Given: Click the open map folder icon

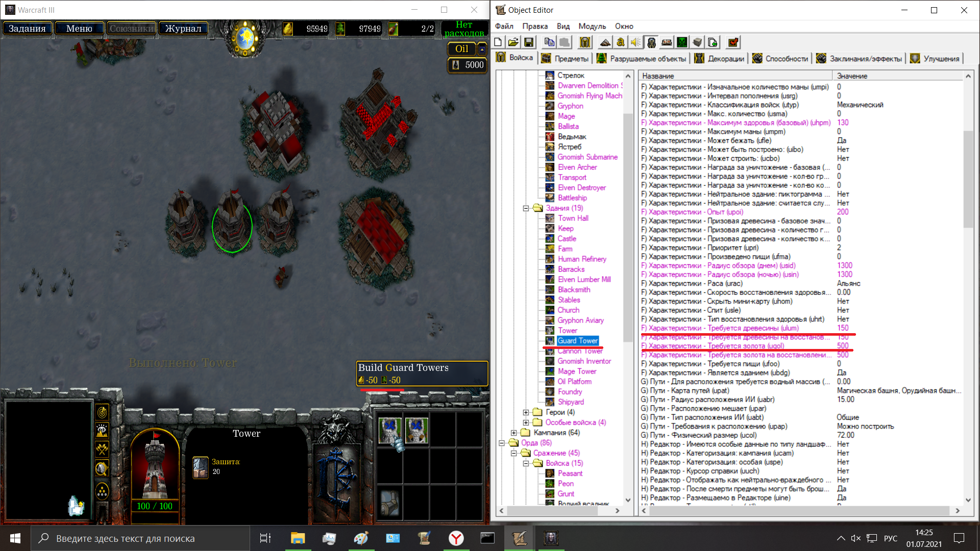Looking at the screenshot, I should pyautogui.click(x=513, y=42).
